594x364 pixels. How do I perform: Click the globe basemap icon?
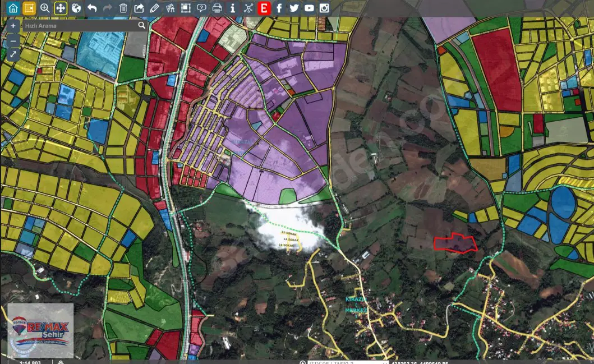pos(76,8)
